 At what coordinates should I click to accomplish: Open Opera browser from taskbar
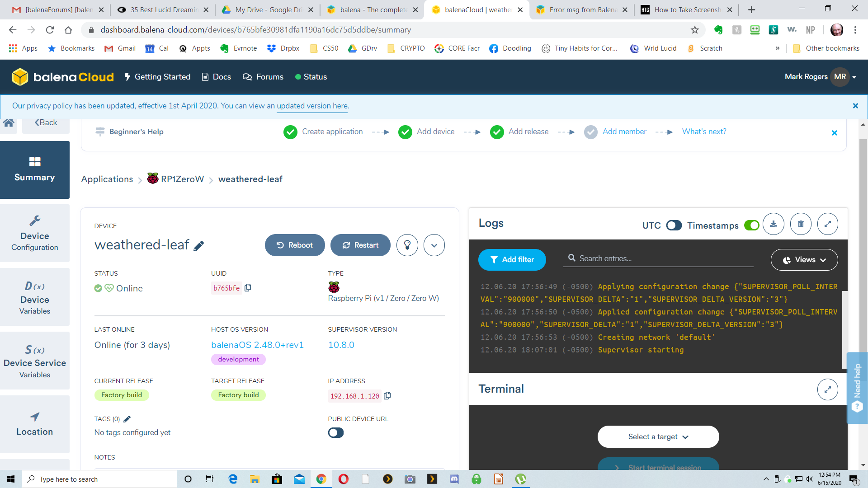pyautogui.click(x=344, y=479)
